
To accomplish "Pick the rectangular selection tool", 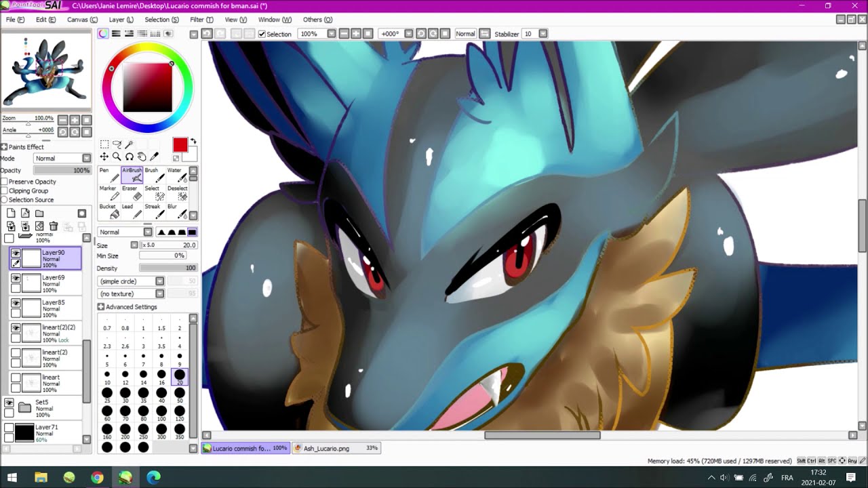I will click(x=104, y=144).
